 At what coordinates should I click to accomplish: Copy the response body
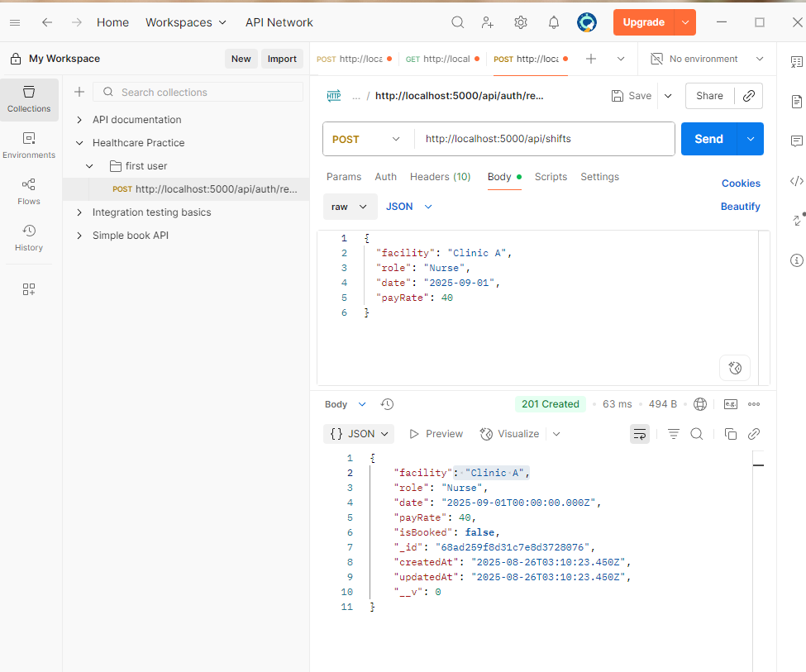(731, 434)
